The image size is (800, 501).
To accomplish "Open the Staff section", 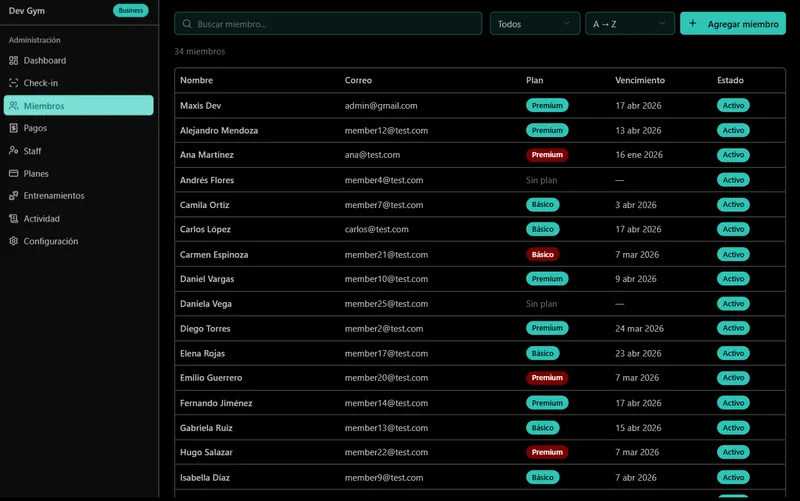I will tap(78, 151).
